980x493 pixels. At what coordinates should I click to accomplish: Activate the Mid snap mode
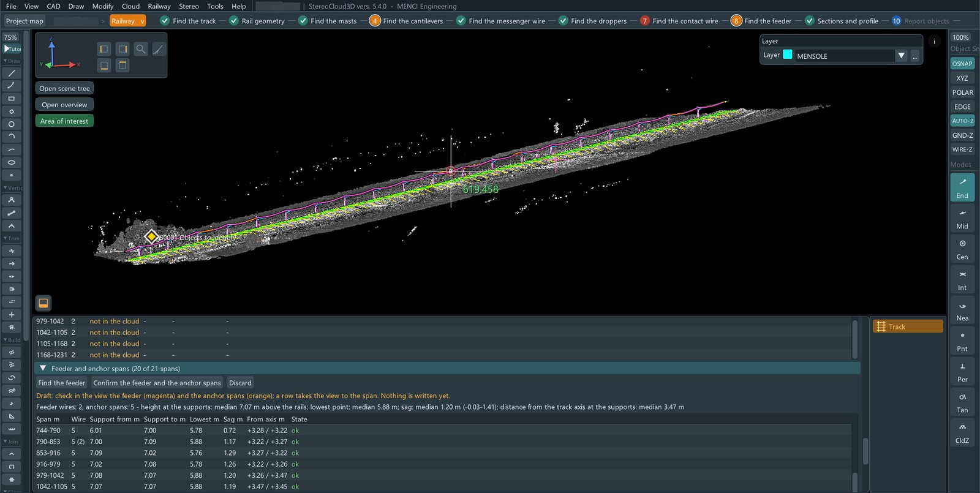pos(962,218)
